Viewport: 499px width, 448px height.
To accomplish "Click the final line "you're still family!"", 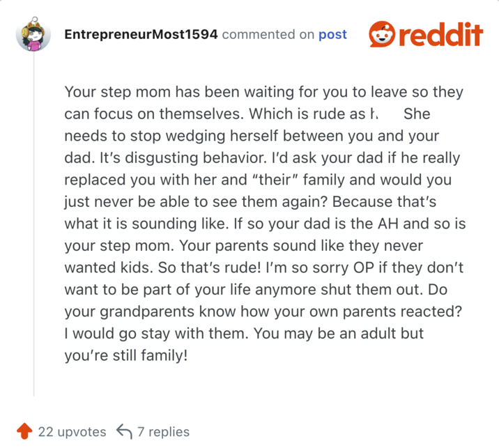I will pyautogui.click(x=126, y=355).
